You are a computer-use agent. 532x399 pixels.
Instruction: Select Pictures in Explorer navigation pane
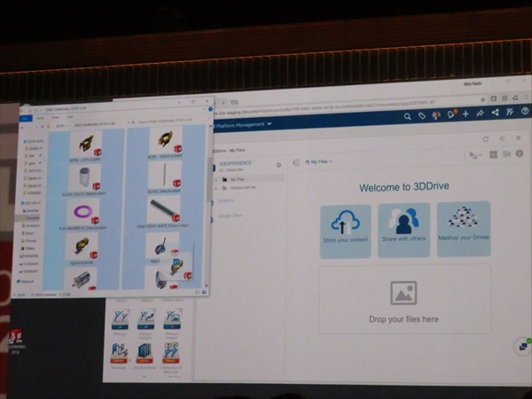pyautogui.click(x=29, y=240)
